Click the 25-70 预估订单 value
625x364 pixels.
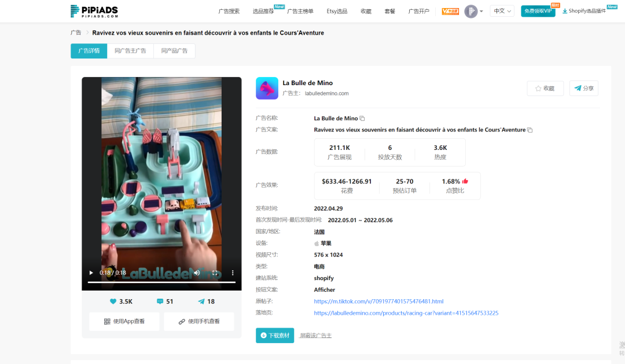click(405, 181)
